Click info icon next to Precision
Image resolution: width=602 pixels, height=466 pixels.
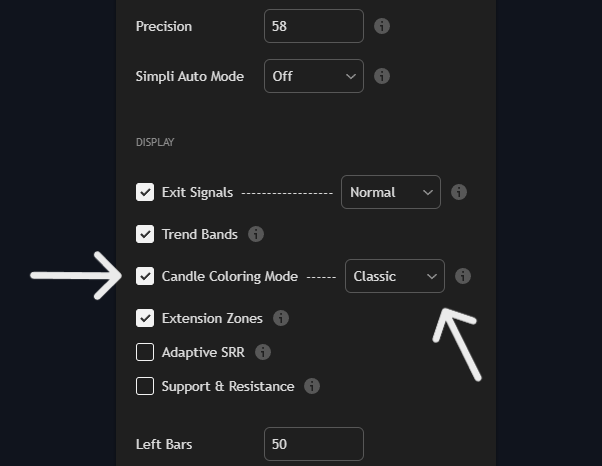(x=382, y=26)
